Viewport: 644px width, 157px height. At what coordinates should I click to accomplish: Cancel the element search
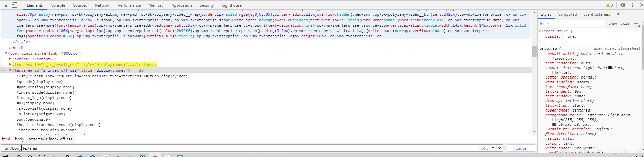click(x=521, y=148)
